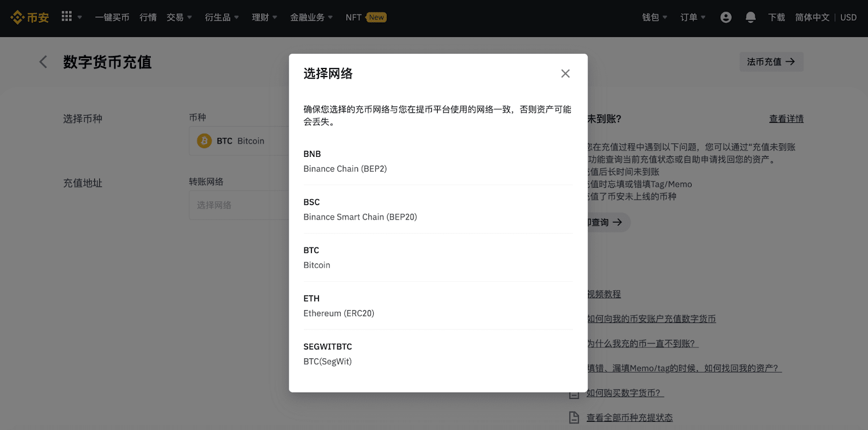
Task: Change language via 简体中文
Action: (x=812, y=17)
